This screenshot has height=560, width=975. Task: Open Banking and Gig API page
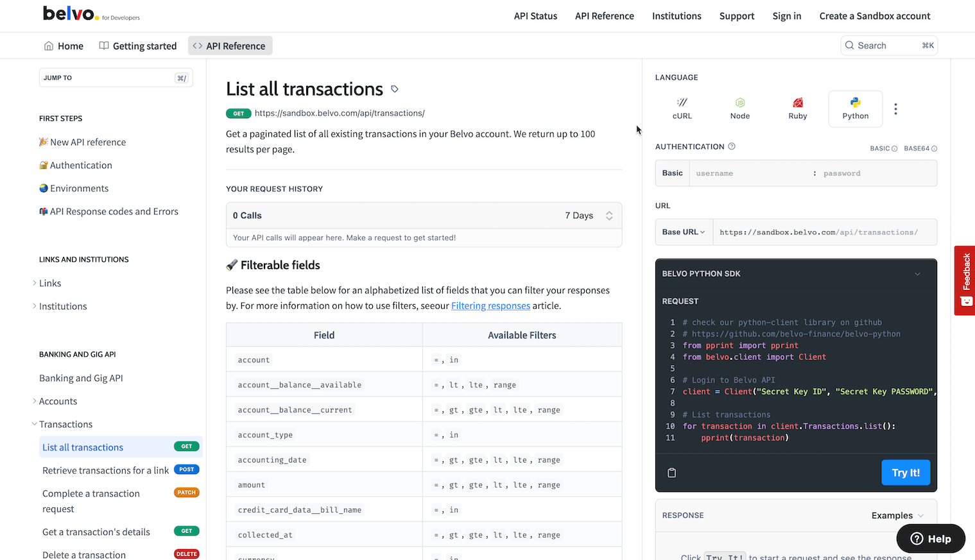click(81, 378)
